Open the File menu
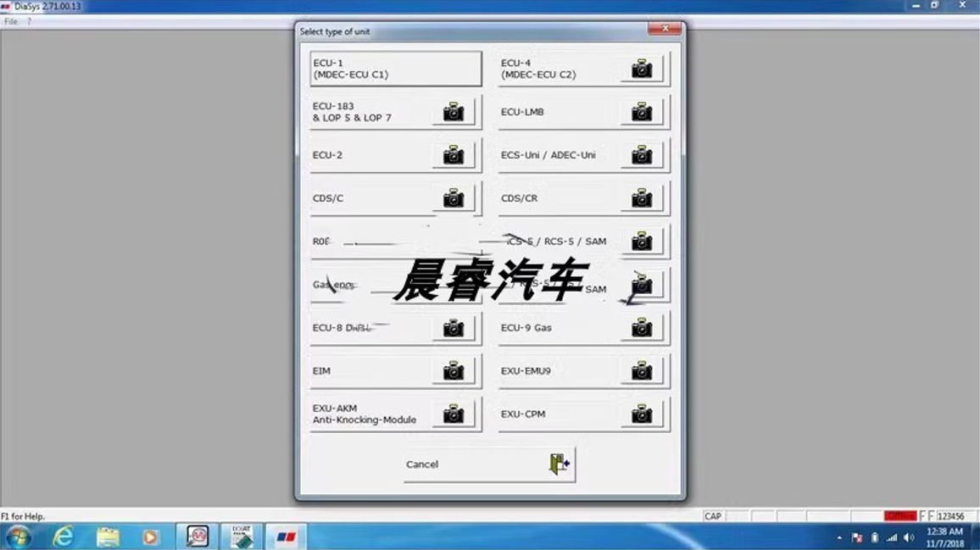The image size is (980, 550). tap(11, 21)
